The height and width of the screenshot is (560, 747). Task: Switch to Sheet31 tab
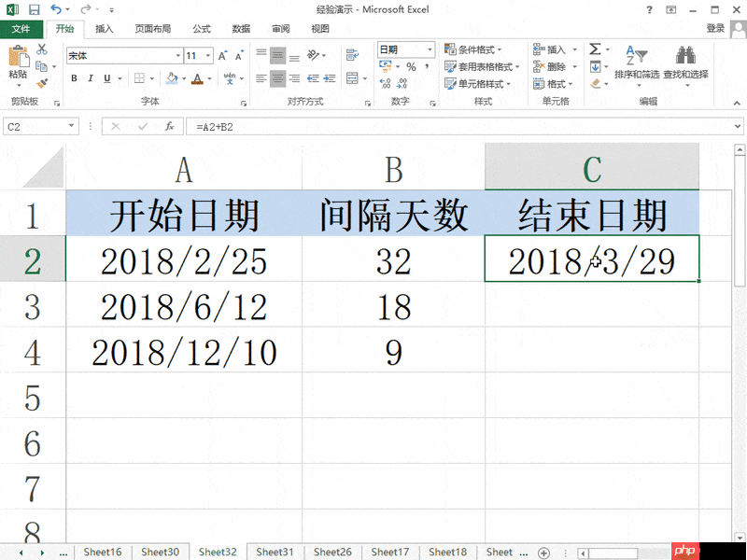(275, 552)
